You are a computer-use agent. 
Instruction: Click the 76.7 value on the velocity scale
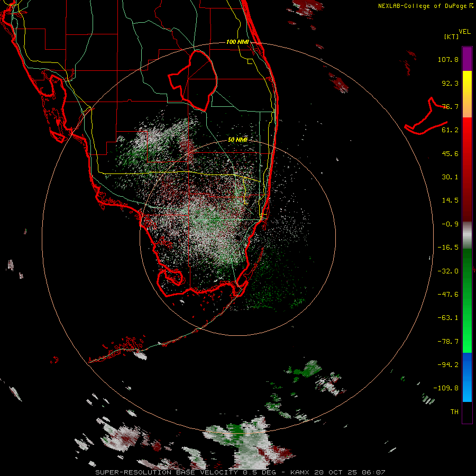pyautogui.click(x=450, y=106)
